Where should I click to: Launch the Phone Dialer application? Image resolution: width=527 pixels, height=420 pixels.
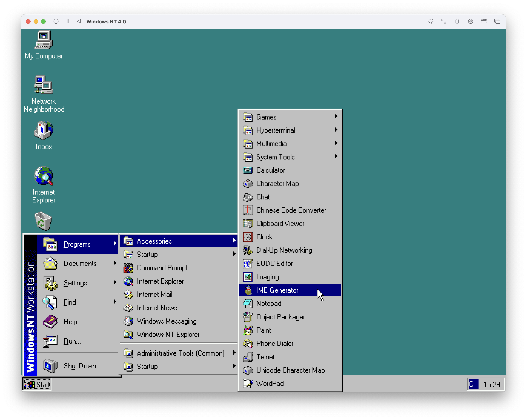click(x=275, y=343)
